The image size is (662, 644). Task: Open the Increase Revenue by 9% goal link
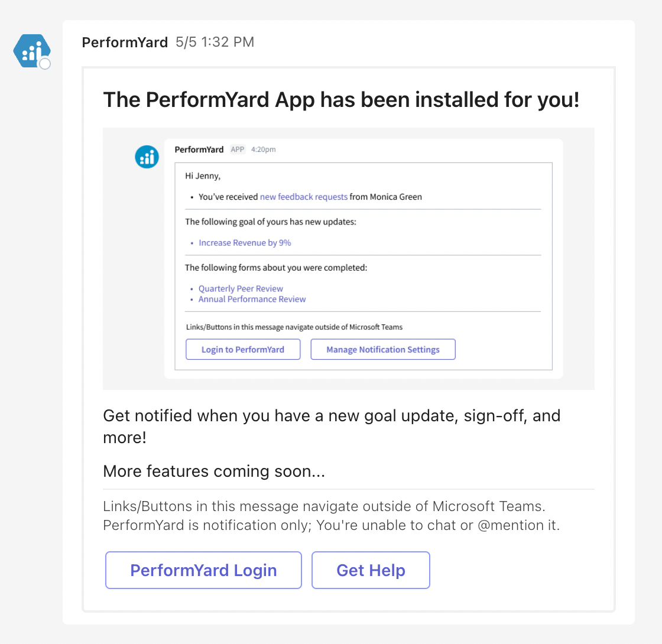(x=245, y=243)
